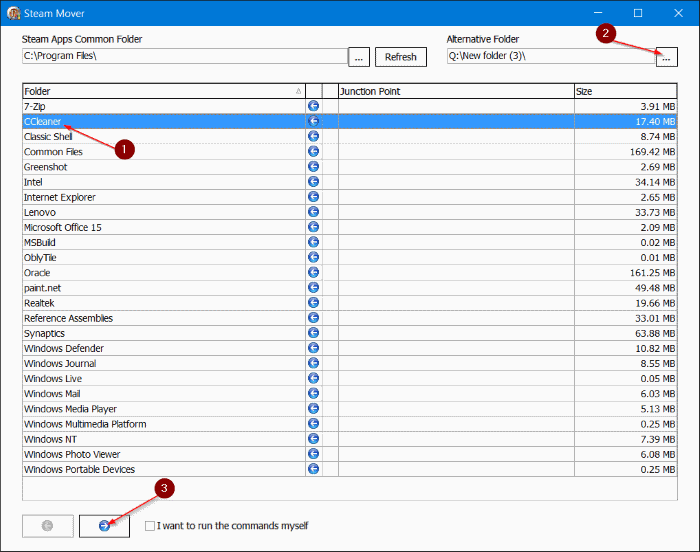This screenshot has height=552, width=700.
Task: Click the 63.88 MB size cell
Action: pos(625,333)
